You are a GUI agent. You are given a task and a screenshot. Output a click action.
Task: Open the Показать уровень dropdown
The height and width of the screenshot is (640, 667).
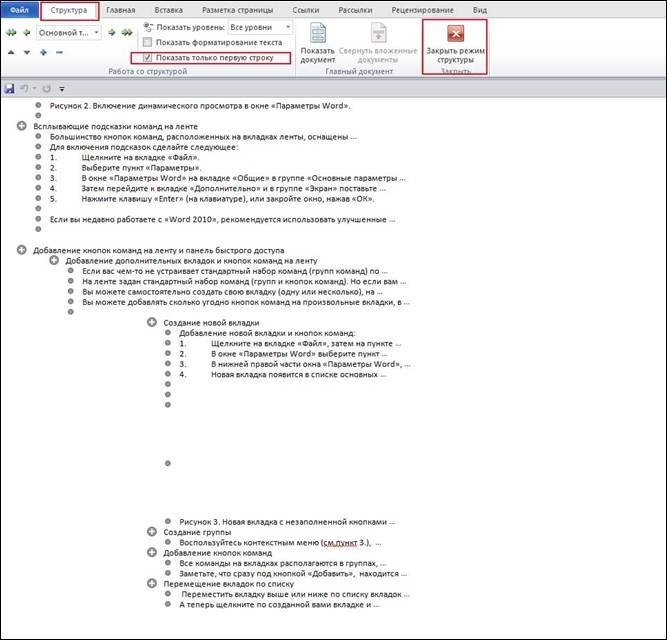click(x=259, y=28)
